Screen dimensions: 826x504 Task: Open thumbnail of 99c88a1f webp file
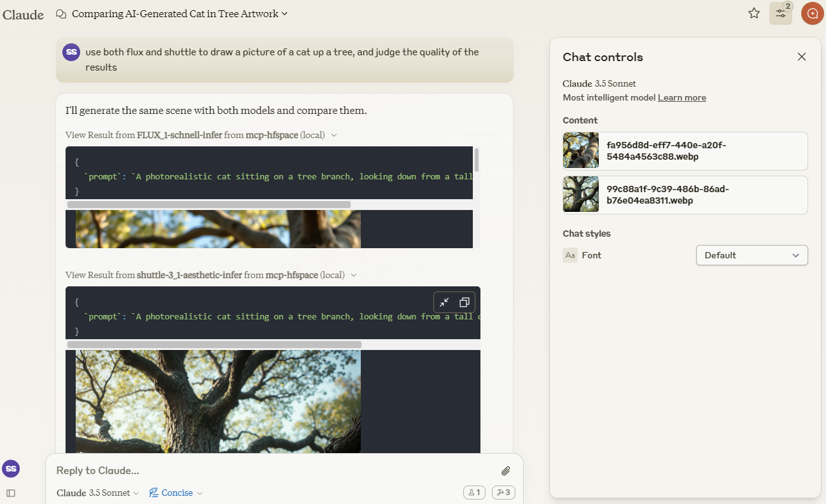point(581,195)
